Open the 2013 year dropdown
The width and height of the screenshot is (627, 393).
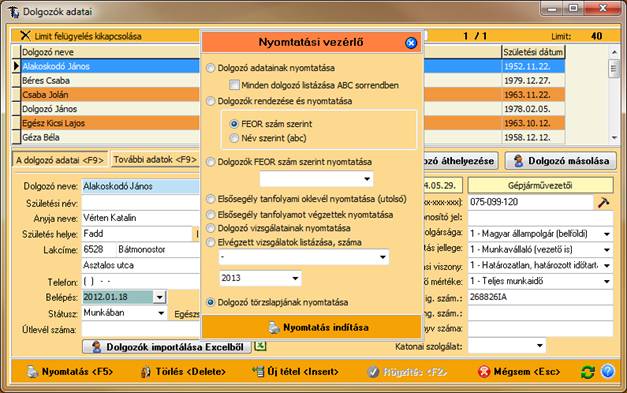point(295,278)
